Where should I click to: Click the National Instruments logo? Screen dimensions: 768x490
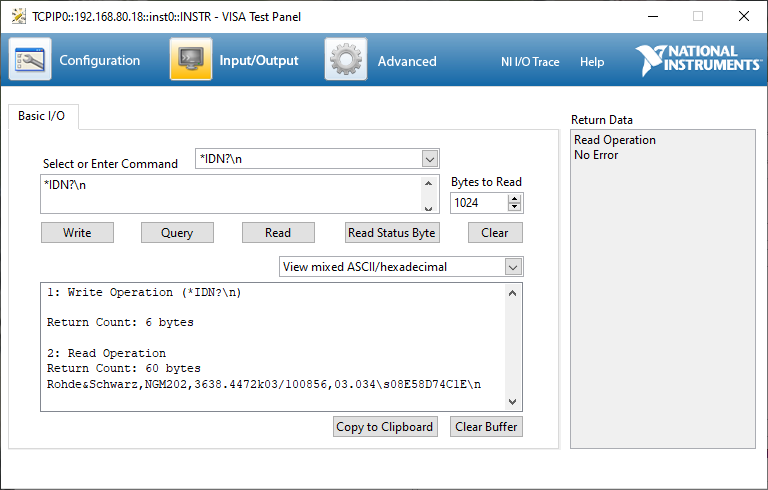(699, 60)
